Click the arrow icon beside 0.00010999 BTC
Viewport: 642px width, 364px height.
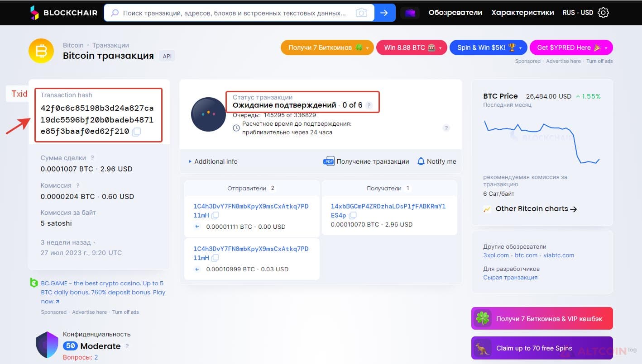click(197, 269)
